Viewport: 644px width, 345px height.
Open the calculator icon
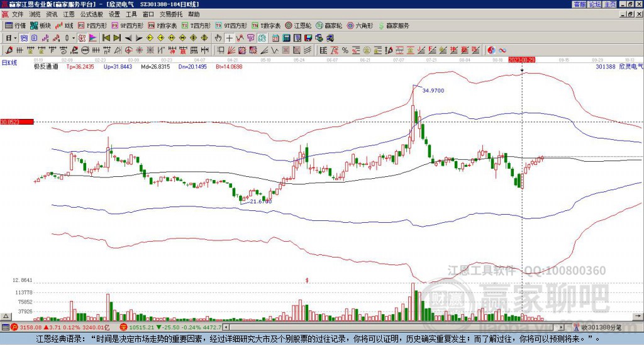(287, 38)
